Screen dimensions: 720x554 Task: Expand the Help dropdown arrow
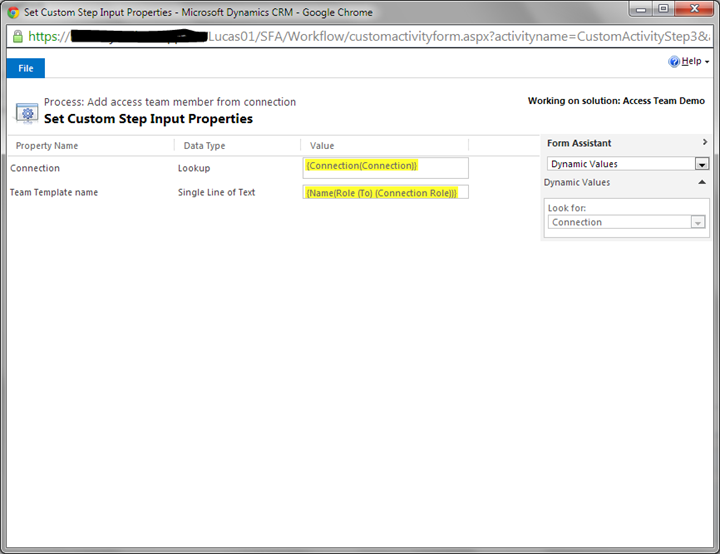707,62
